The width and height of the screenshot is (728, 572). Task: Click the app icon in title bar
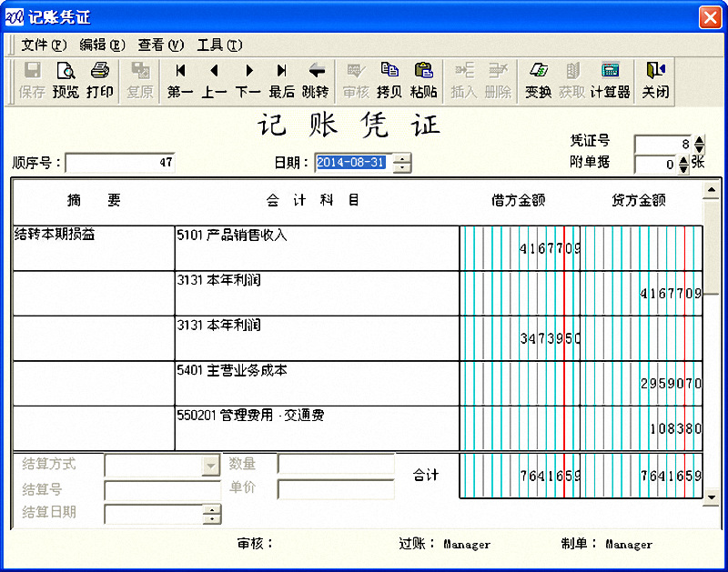tap(14, 17)
